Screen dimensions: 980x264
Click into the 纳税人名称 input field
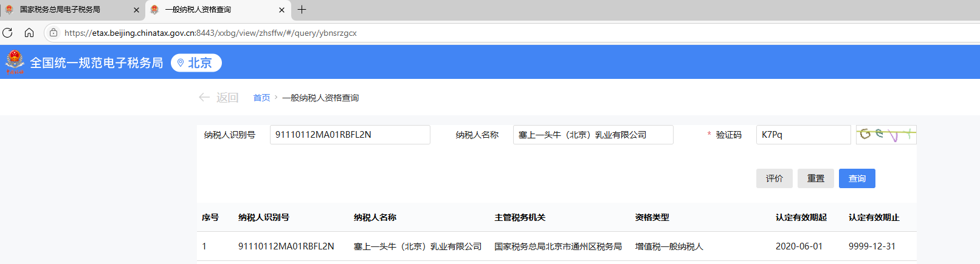(593, 135)
